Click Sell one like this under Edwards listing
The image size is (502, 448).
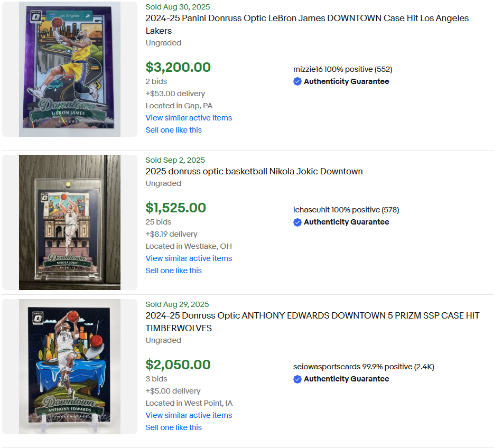click(173, 427)
